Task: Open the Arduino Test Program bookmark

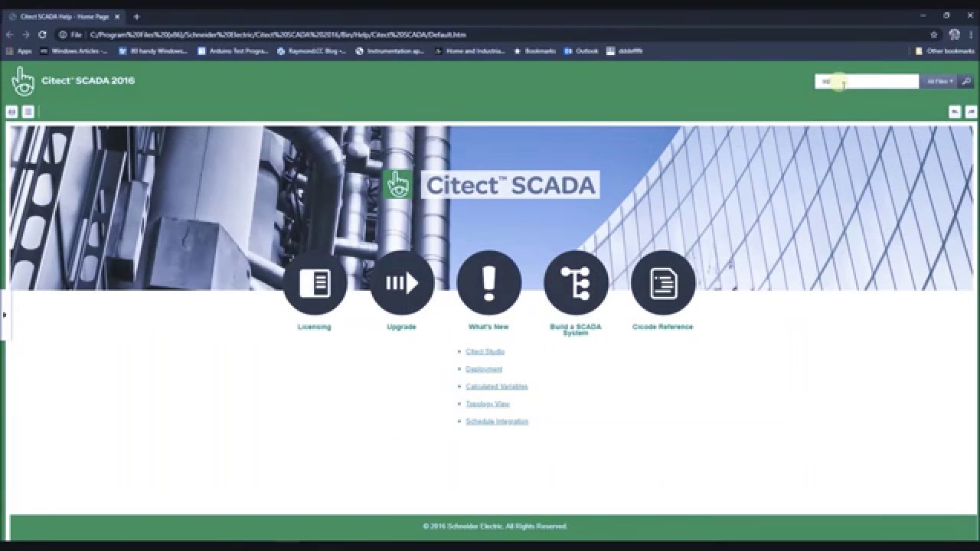Action: click(x=233, y=51)
